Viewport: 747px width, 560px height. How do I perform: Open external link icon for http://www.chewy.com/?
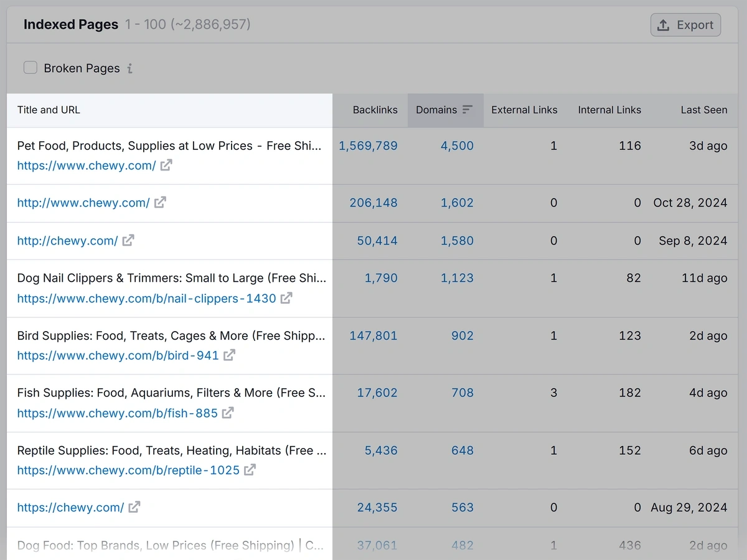[x=160, y=202]
